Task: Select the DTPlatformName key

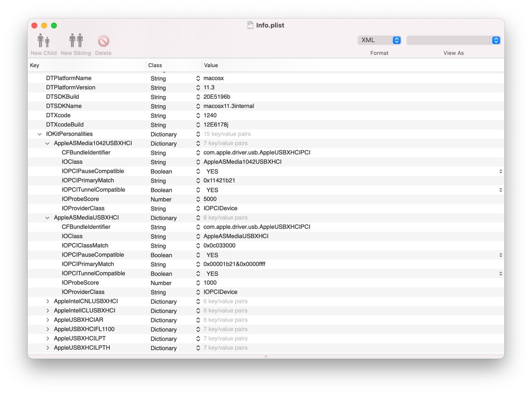Action: [69, 78]
